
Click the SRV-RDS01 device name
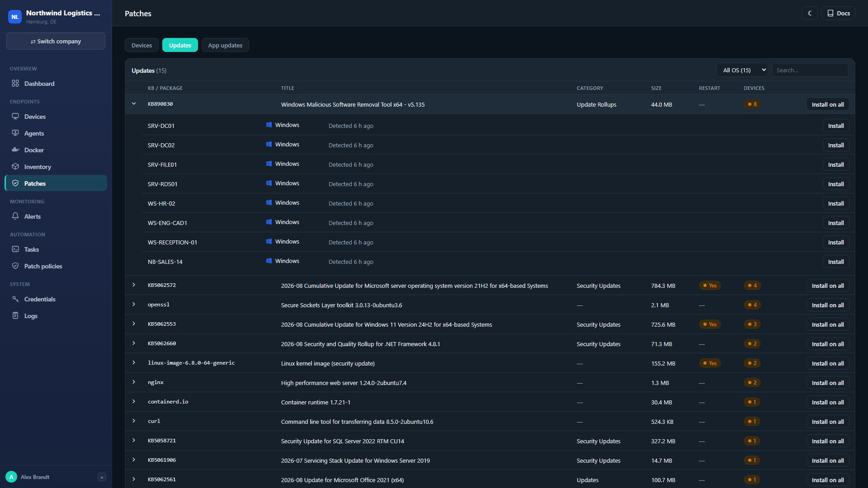pyautogui.click(x=162, y=184)
